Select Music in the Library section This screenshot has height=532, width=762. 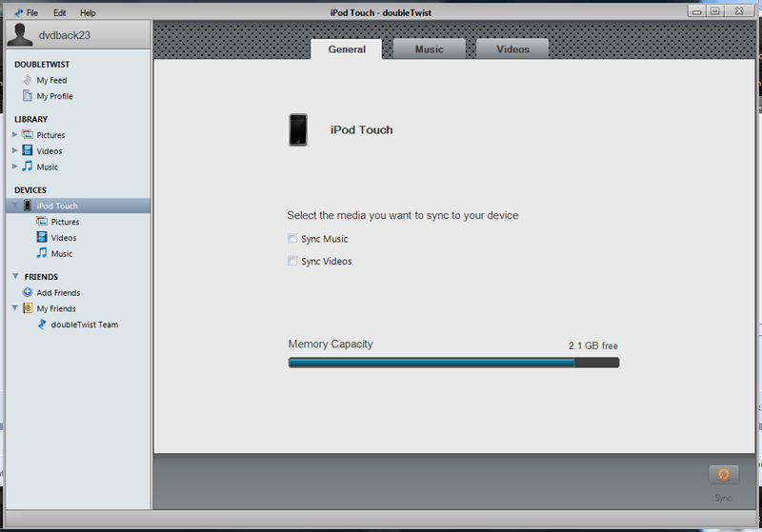pos(47,167)
